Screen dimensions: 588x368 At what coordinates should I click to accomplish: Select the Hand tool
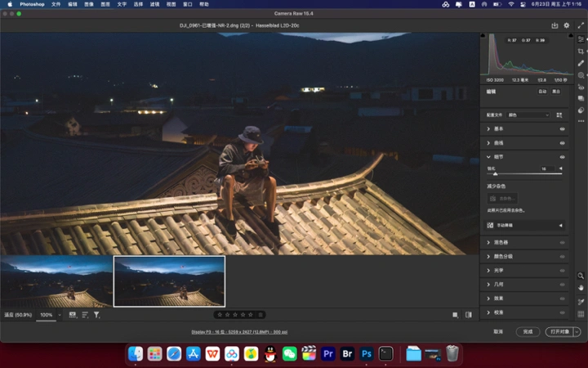581,288
